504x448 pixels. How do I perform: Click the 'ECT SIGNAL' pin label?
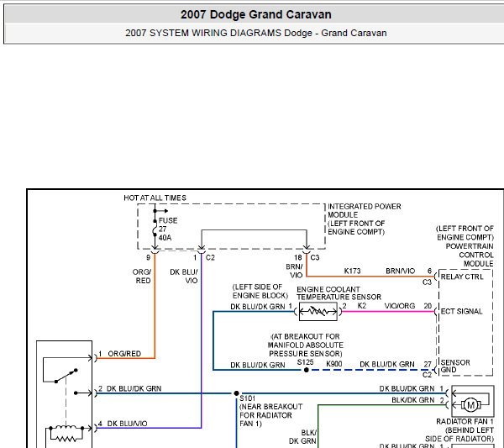[461, 311]
